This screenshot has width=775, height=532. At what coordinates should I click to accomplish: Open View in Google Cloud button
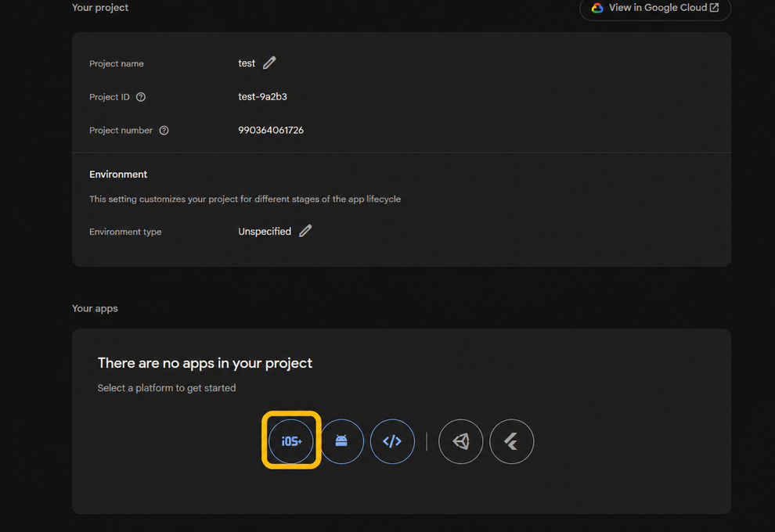(x=655, y=8)
